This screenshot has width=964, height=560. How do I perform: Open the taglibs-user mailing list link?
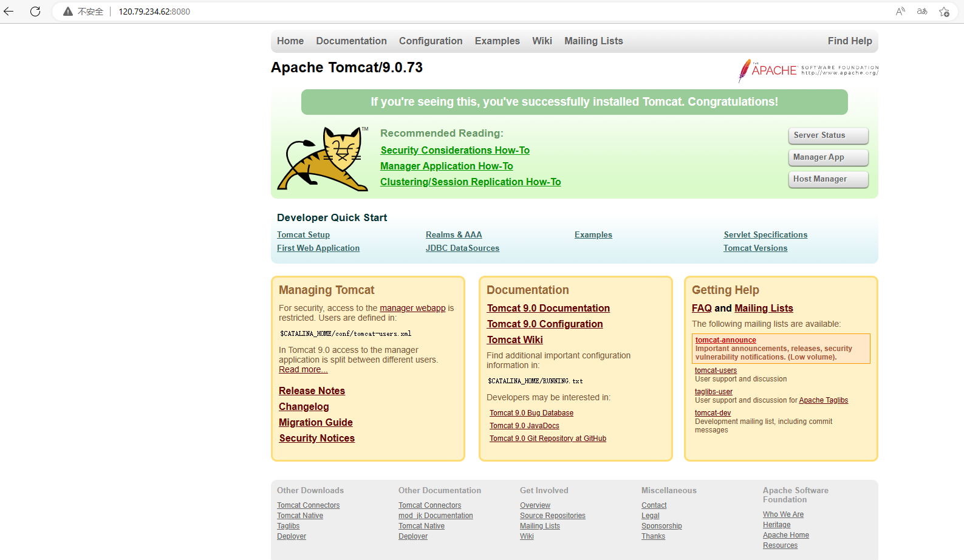coord(714,392)
